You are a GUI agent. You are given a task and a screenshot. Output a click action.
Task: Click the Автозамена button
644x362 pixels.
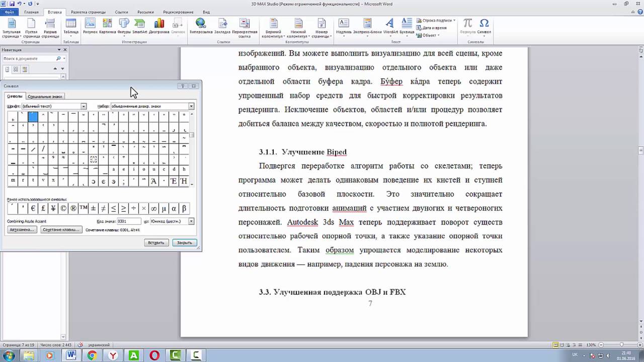tap(22, 230)
